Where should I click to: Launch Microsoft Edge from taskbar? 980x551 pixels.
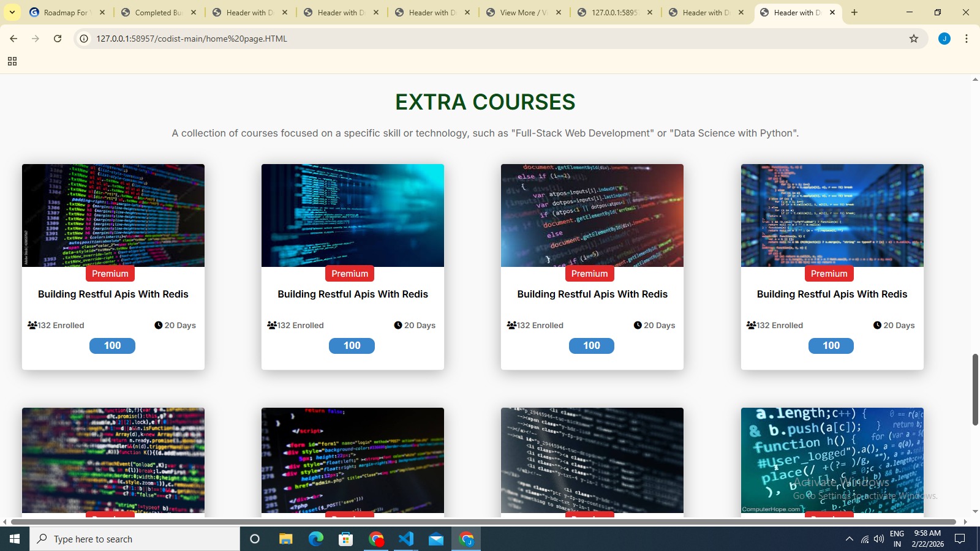pyautogui.click(x=315, y=539)
